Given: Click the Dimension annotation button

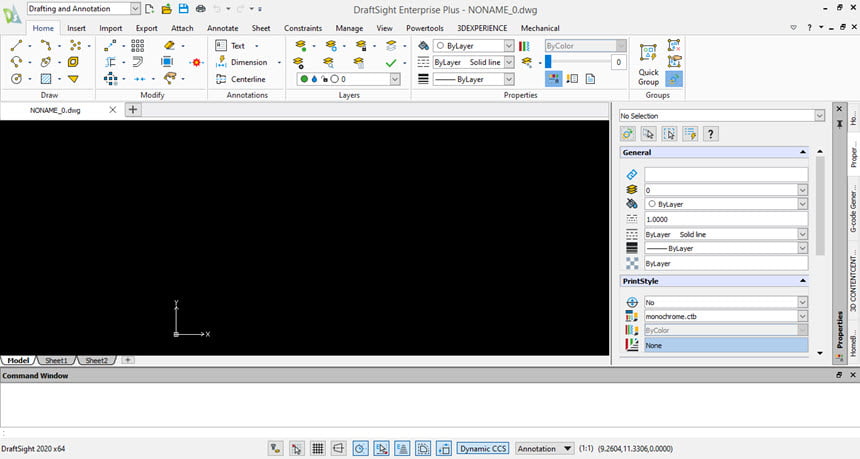Looking at the screenshot, I should (241, 62).
